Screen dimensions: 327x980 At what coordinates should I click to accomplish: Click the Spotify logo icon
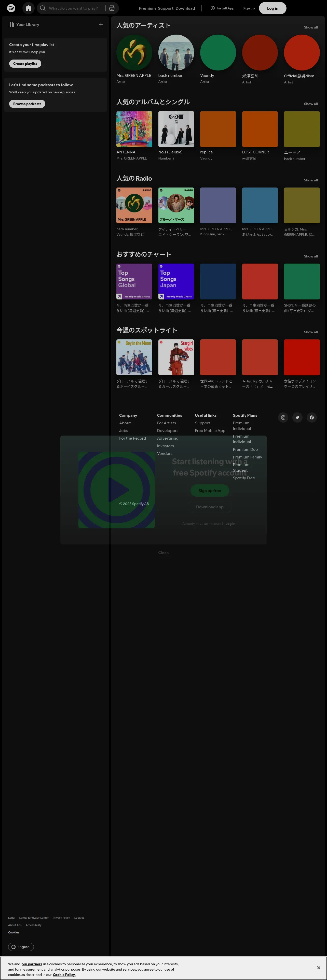pyautogui.click(x=11, y=8)
